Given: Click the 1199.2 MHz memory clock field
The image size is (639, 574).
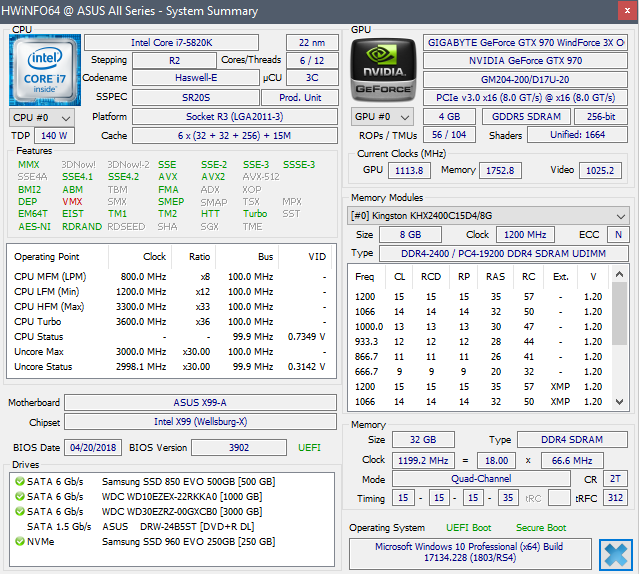Looking at the screenshot, I should 423,461.
